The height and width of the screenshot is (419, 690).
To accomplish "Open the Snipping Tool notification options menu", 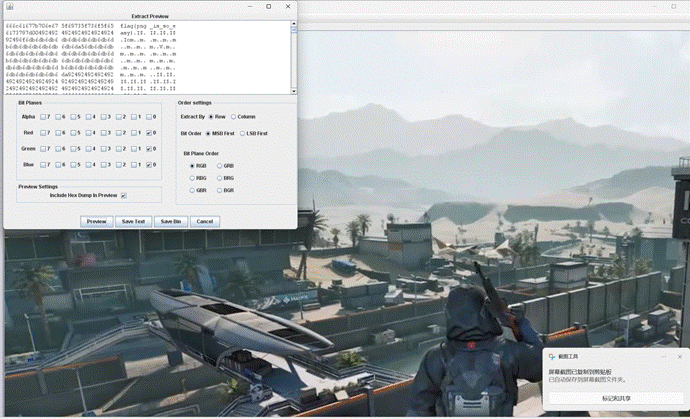I will pos(663,357).
